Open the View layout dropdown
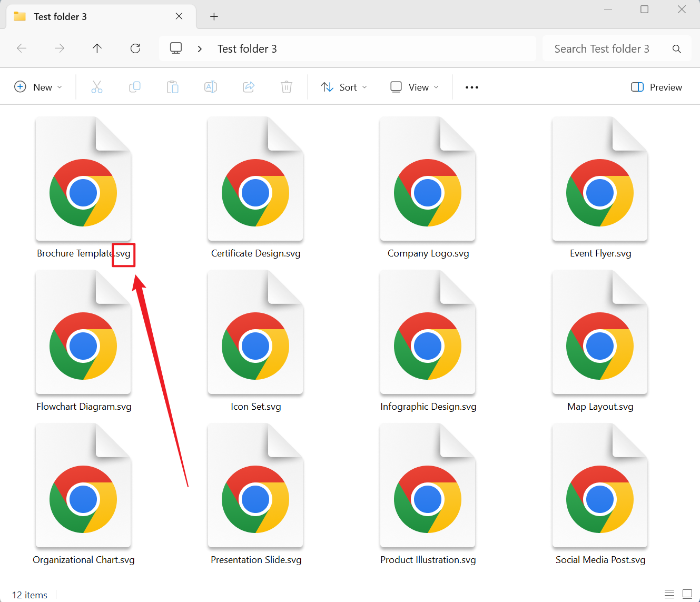 (415, 87)
